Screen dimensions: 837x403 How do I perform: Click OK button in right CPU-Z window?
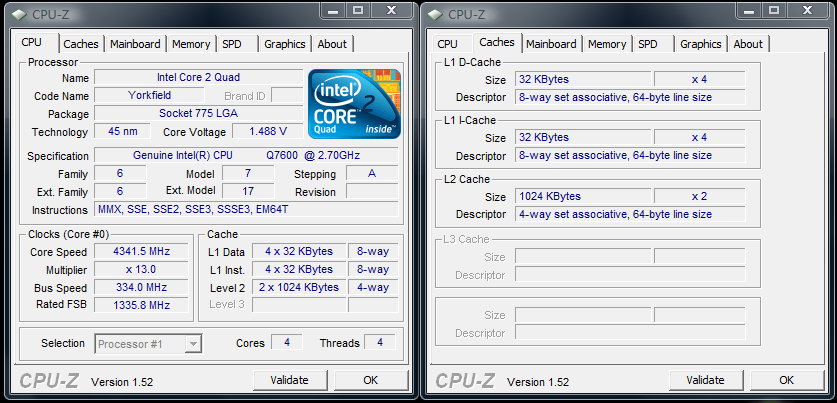(x=786, y=380)
